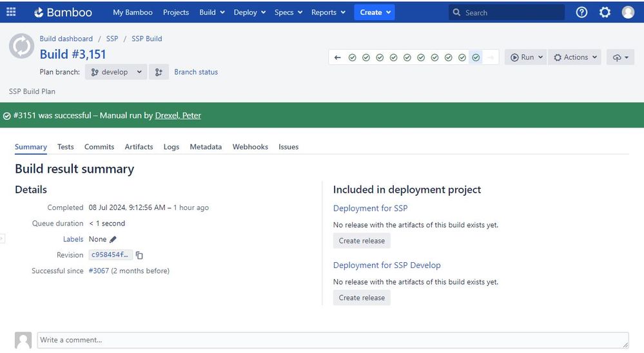
Task: Open the Build #3,151 title link
Action: (73, 54)
